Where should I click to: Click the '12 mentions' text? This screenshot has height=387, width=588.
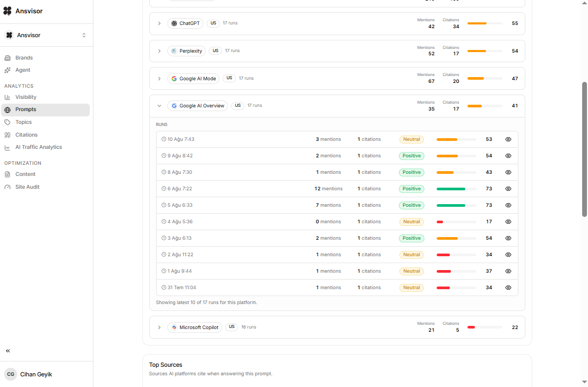[328, 189]
